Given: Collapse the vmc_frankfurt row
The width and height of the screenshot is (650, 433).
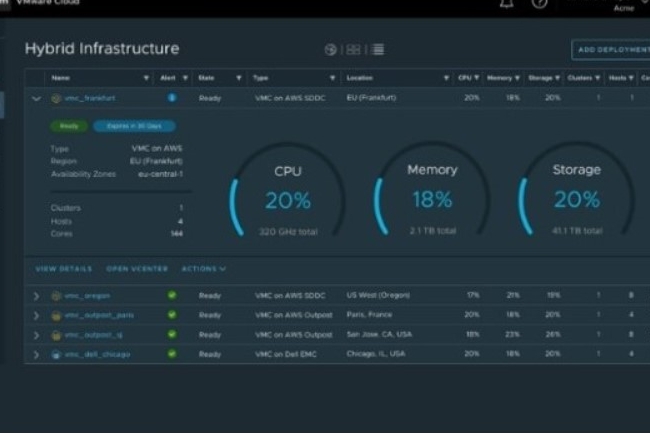Looking at the screenshot, I should click(x=37, y=98).
